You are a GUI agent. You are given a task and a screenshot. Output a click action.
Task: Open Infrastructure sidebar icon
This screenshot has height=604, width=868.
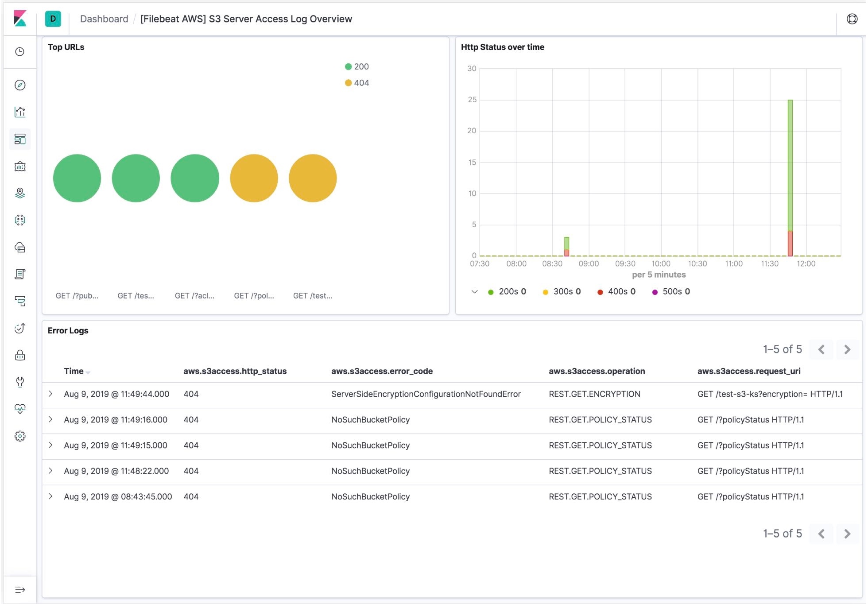tap(20, 247)
